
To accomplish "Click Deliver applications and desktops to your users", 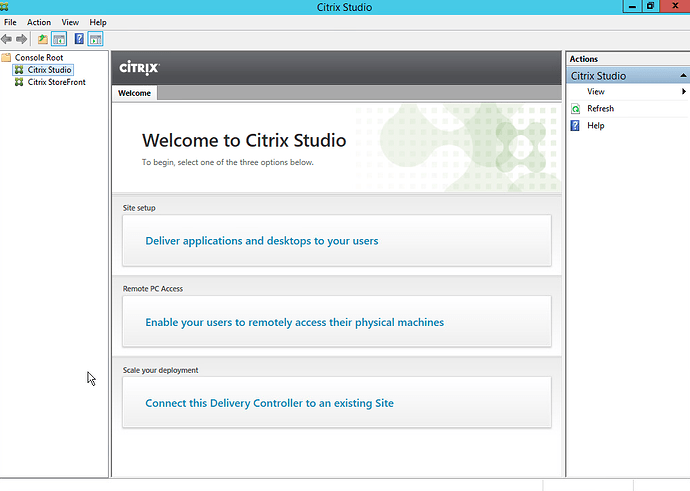I will (262, 241).
